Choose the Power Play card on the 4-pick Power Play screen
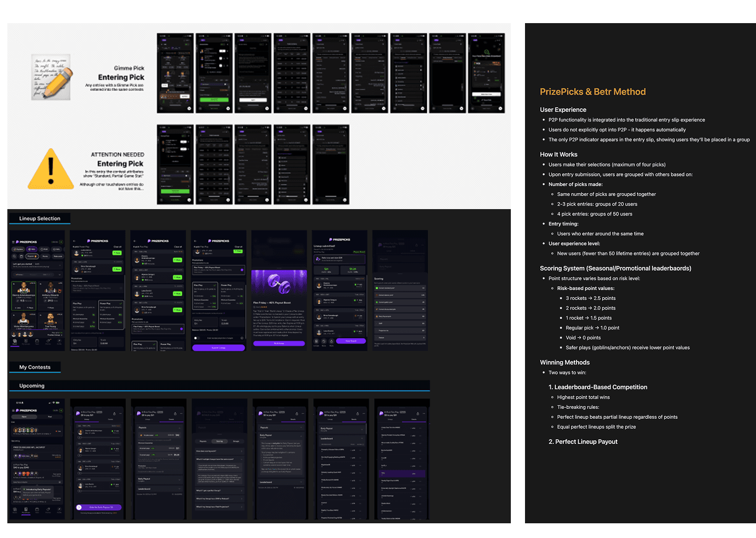The width and height of the screenshot is (756, 538). pyautogui.click(x=111, y=315)
